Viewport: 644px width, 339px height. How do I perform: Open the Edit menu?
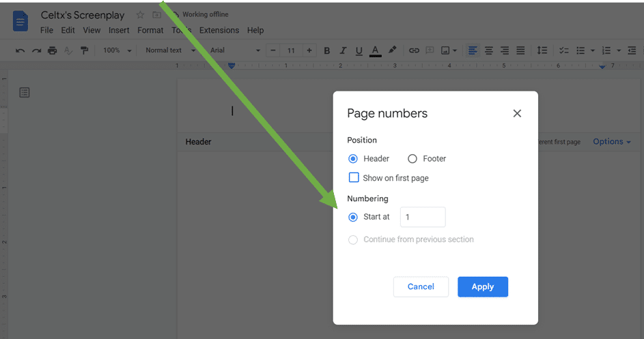coord(68,31)
